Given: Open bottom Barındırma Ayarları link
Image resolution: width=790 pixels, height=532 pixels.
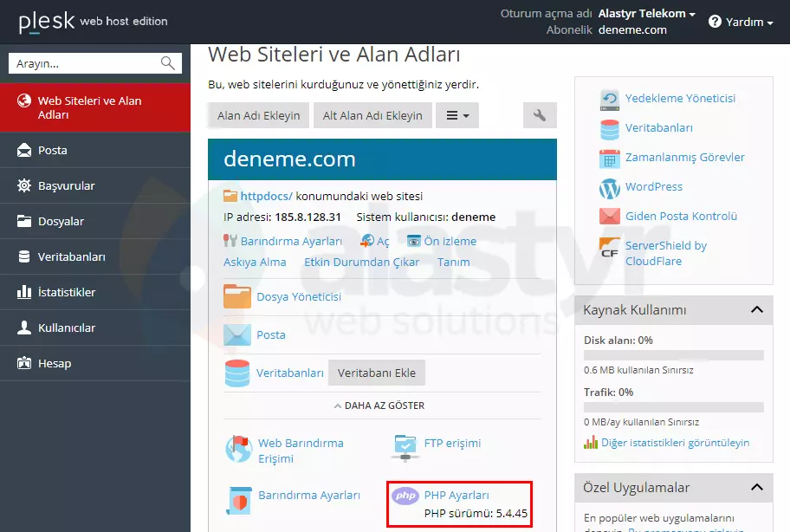Looking at the screenshot, I should 309,496.
